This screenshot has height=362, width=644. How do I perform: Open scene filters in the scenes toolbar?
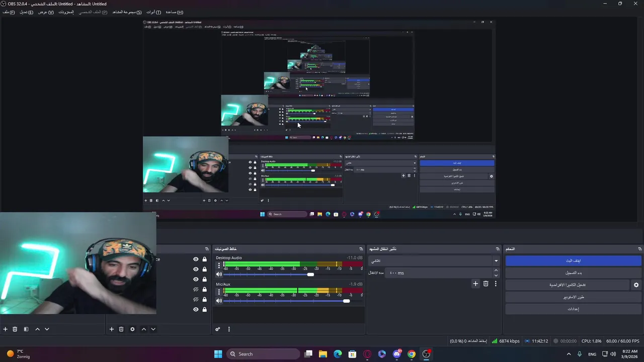pos(26,329)
